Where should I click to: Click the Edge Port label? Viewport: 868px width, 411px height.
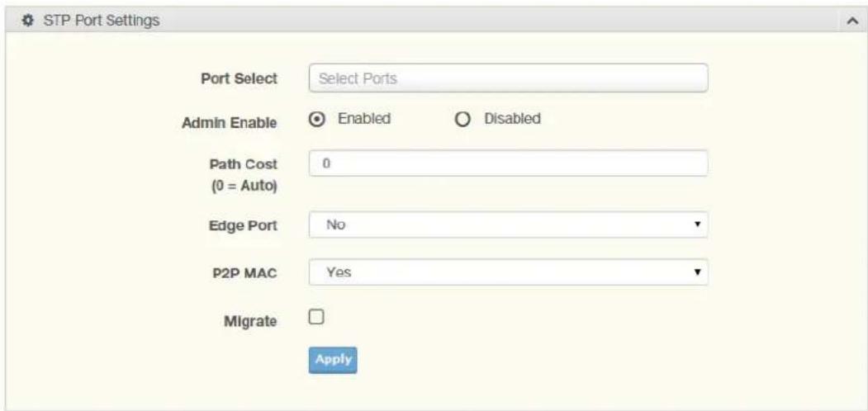point(243,225)
